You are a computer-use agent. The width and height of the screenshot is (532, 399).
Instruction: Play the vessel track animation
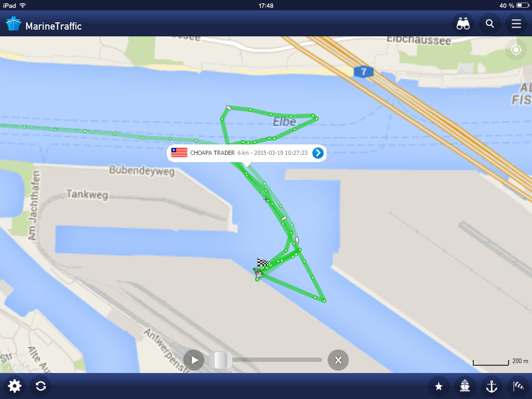pos(194,360)
